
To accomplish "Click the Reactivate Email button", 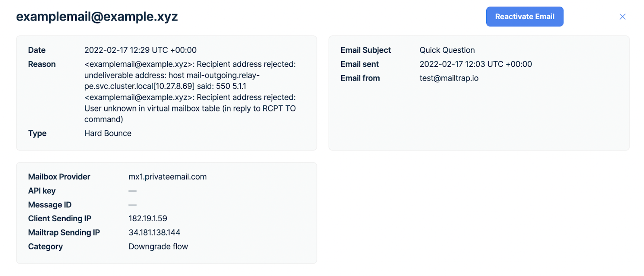I will 524,16.
